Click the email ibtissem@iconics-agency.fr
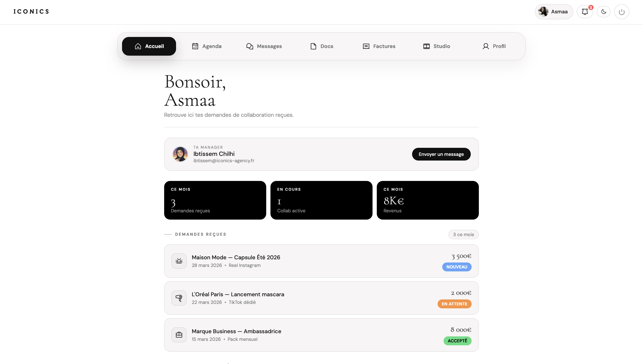 [224, 161]
